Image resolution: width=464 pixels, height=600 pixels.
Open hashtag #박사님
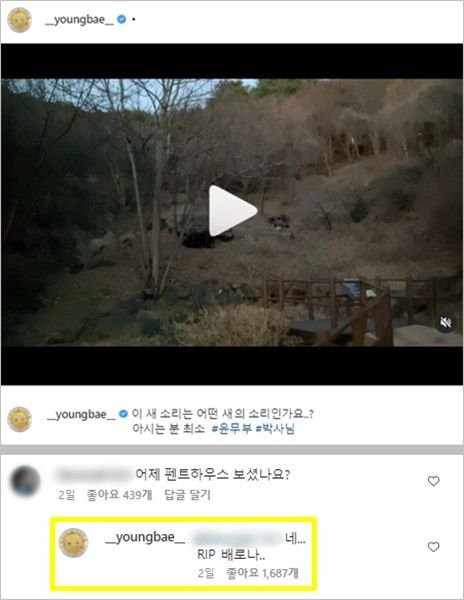(x=275, y=429)
